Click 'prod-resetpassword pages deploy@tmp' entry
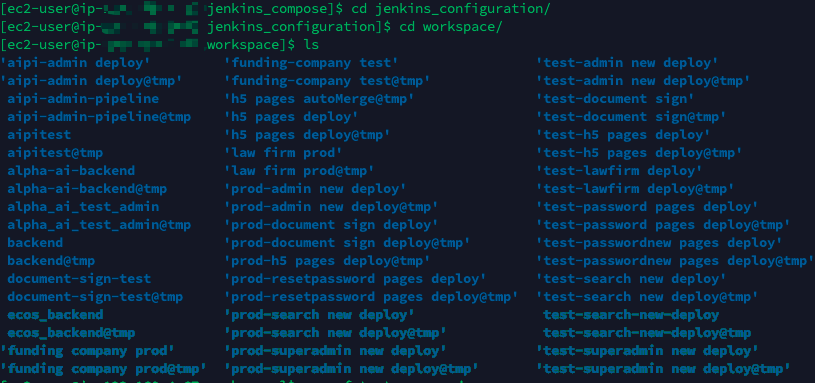This screenshot has height=383, width=815. (371, 297)
